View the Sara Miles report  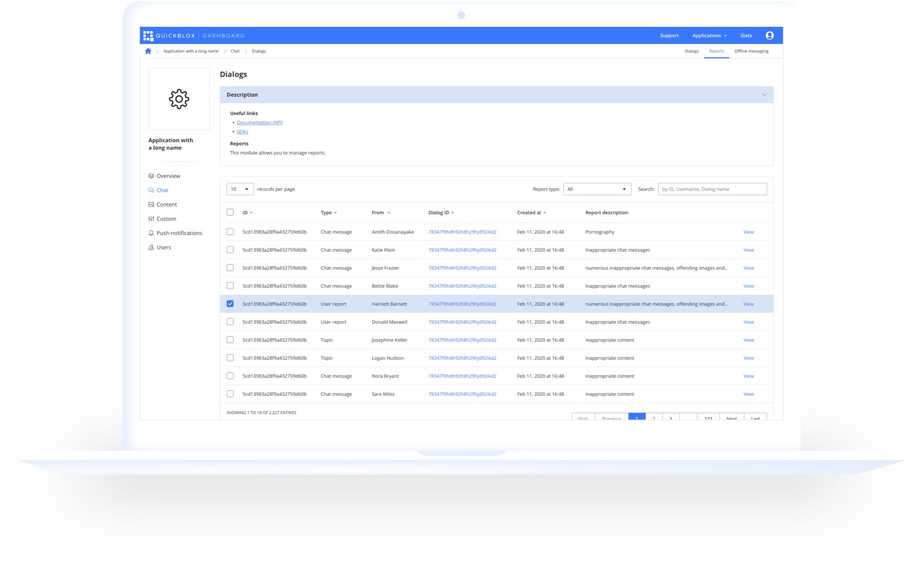748,394
